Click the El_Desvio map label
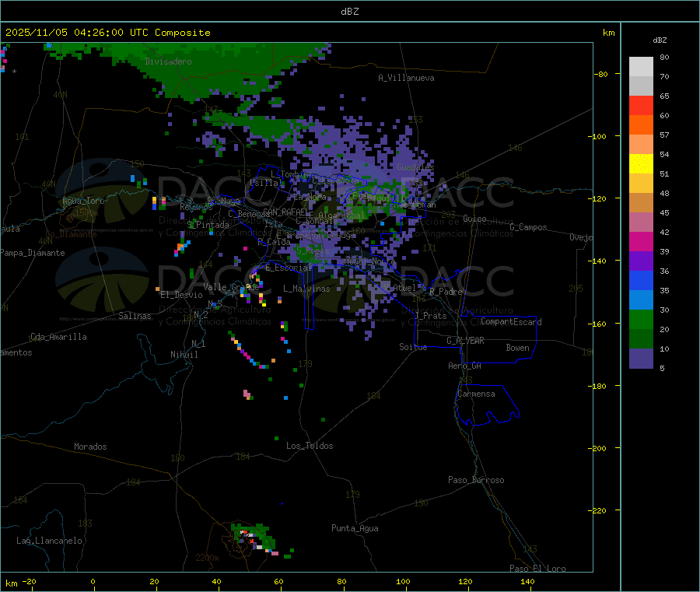This screenshot has width=700, height=592. 182,295
